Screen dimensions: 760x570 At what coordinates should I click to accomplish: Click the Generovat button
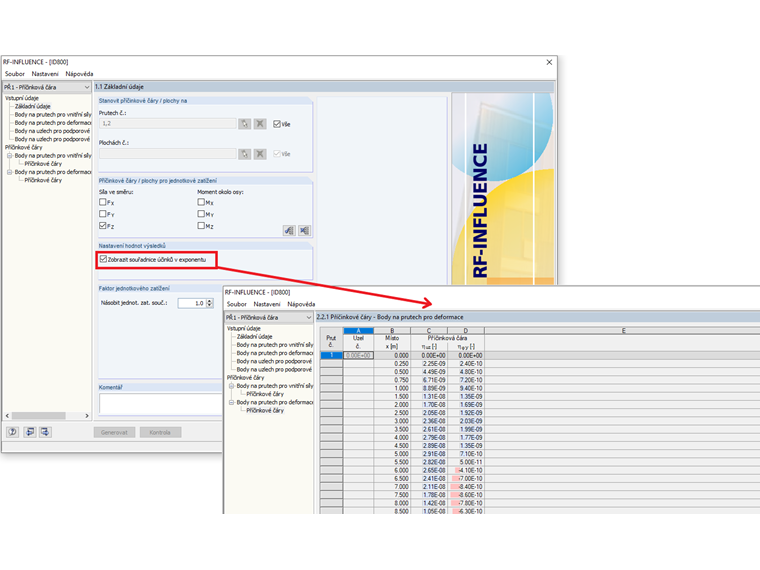point(114,432)
